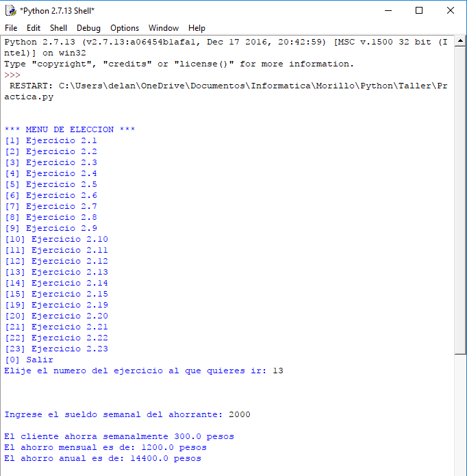The image size is (467, 476).
Task: Click the vertical scrollbar thumb
Action: [460, 200]
